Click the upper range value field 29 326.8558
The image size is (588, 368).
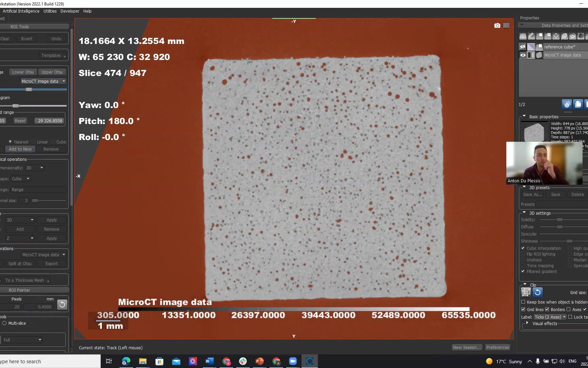point(50,121)
